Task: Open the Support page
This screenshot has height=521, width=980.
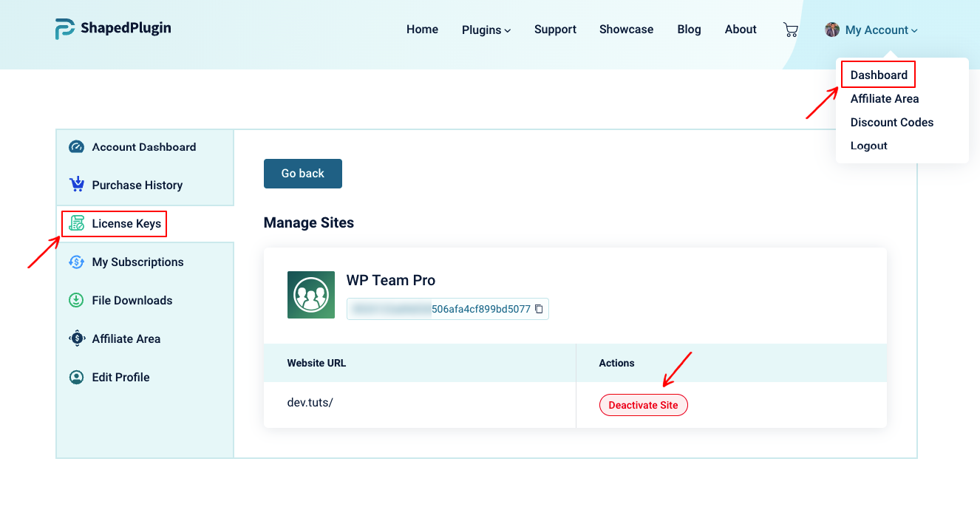Action: [x=555, y=30]
